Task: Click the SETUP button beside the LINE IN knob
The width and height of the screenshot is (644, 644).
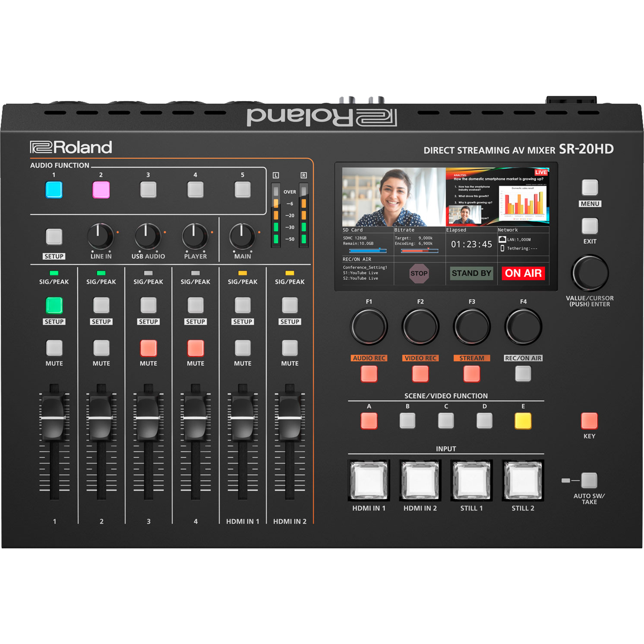Action: click(x=54, y=237)
